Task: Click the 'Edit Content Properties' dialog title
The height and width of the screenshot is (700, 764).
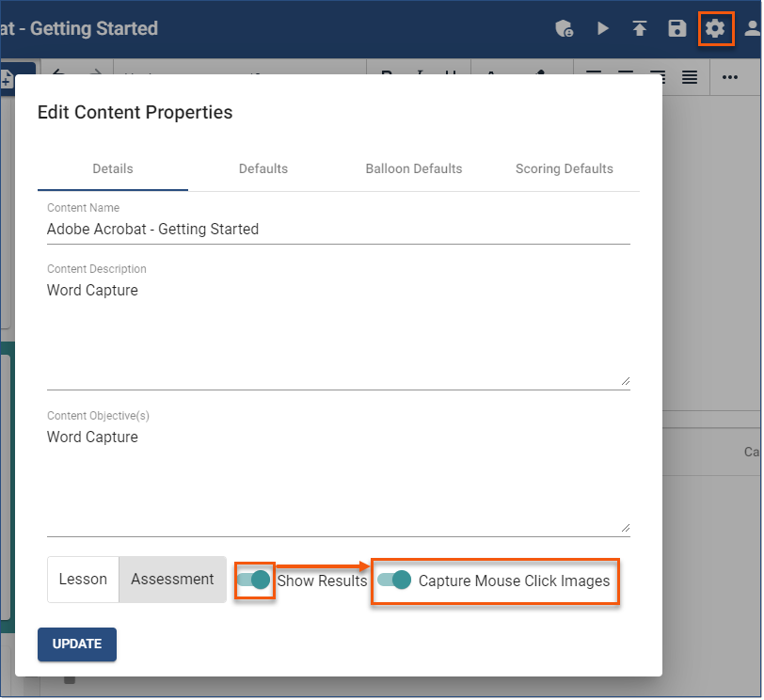Action: pyautogui.click(x=135, y=113)
